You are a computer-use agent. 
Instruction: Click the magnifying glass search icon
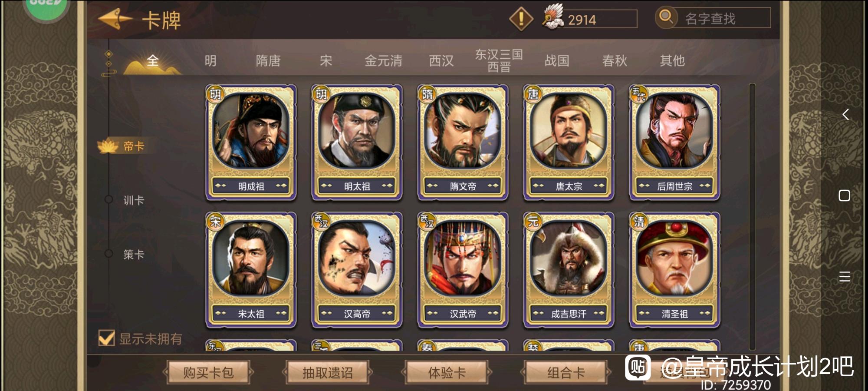(666, 17)
